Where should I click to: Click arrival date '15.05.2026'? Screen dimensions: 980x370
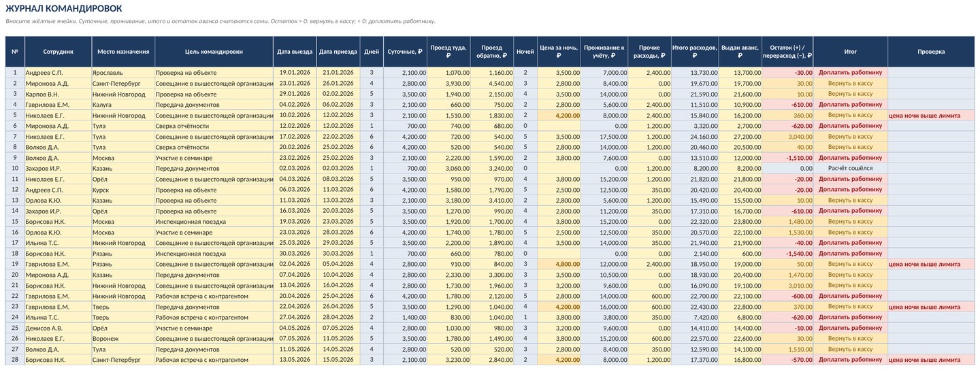click(338, 360)
